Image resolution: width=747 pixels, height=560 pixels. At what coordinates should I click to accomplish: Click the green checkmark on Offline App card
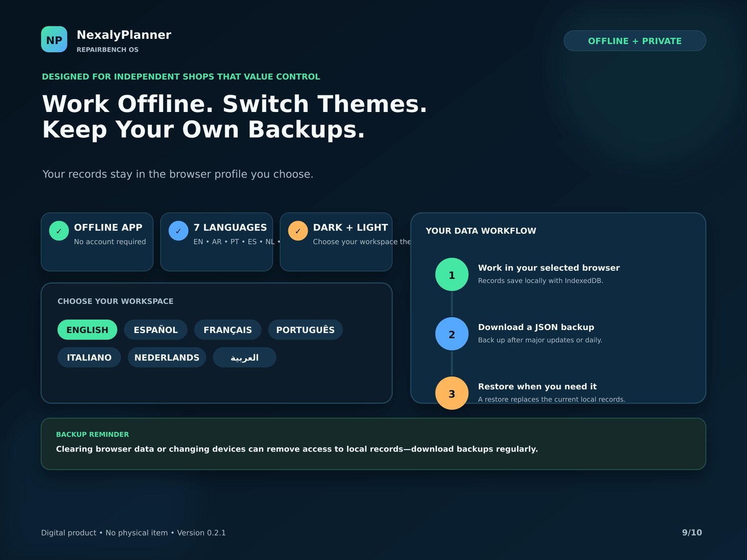[59, 230]
